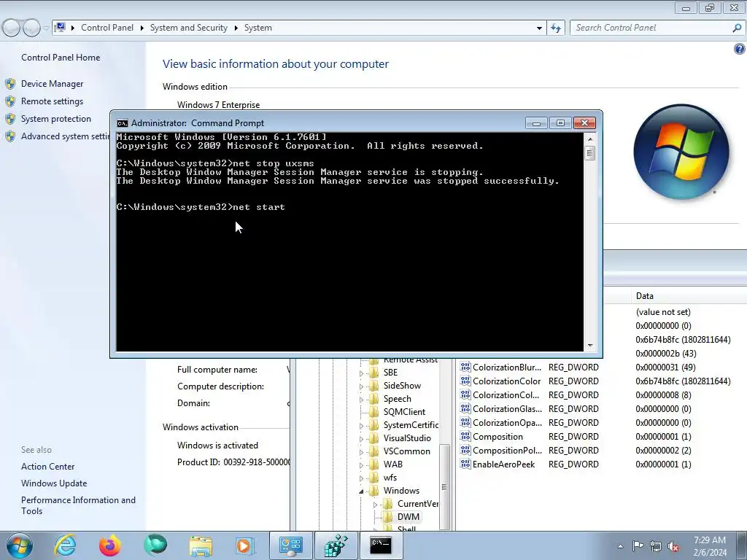Screen dimensions: 747x560
Task: Expand the SideShow registry key
Action: [361, 386]
